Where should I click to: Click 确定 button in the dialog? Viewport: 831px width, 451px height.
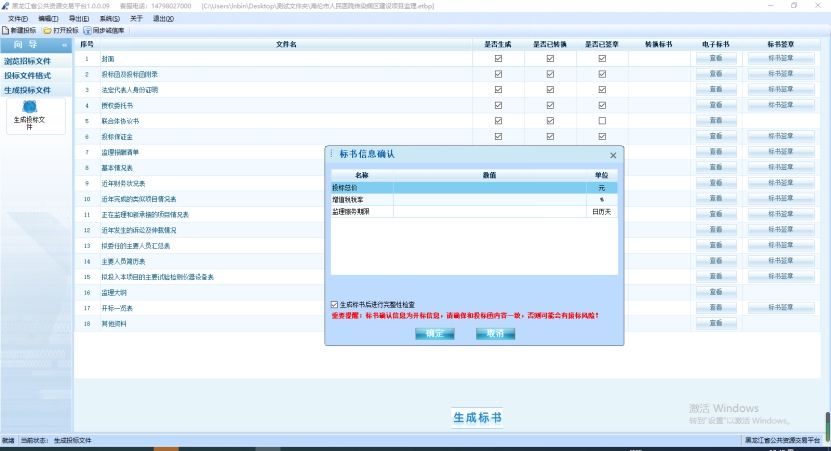(434, 333)
